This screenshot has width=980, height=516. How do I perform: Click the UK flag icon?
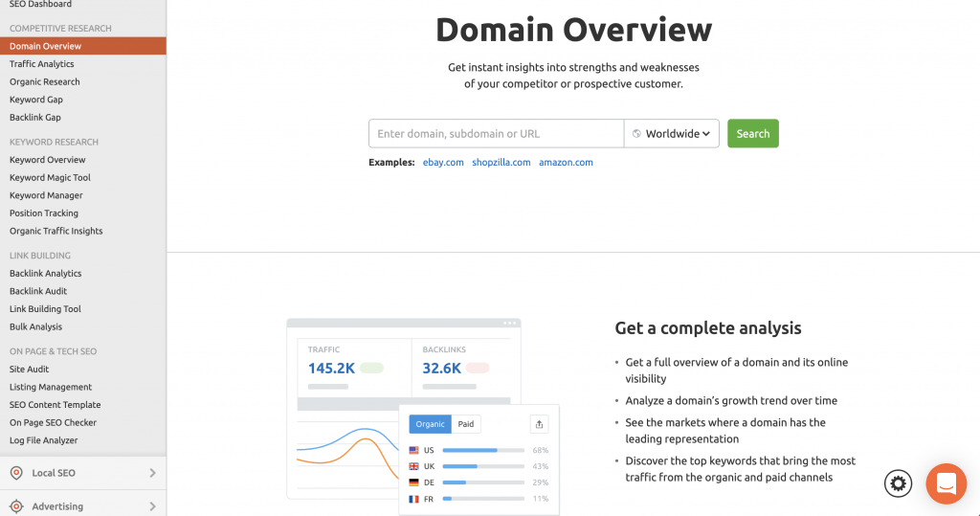[x=414, y=466]
